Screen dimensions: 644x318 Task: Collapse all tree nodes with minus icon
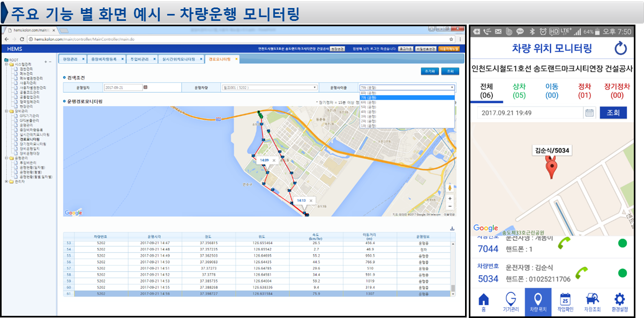point(50,62)
